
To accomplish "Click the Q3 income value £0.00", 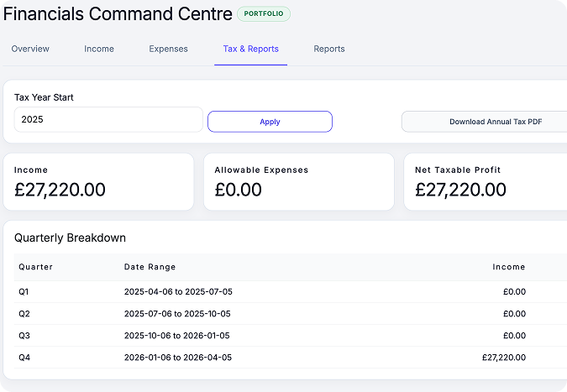I will pyautogui.click(x=515, y=336).
